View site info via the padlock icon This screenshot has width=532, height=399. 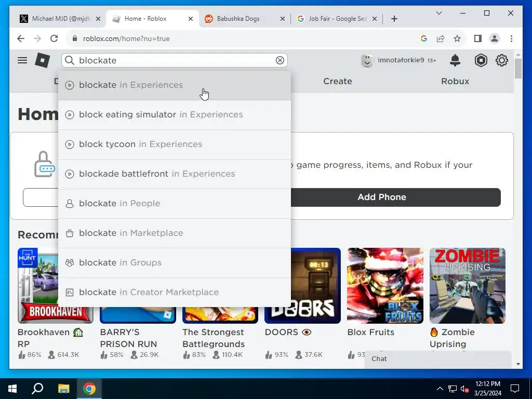(75, 38)
